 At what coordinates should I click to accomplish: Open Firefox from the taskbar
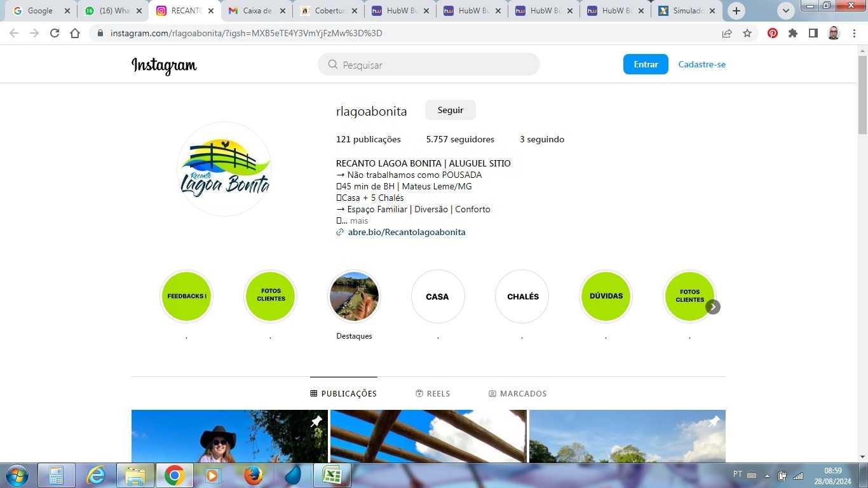point(254,475)
